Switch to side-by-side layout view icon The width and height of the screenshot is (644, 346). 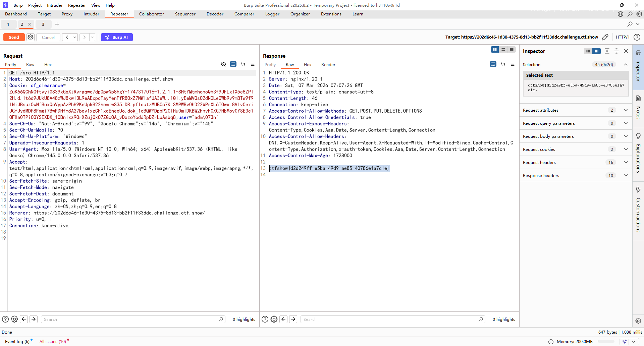[x=494, y=50]
